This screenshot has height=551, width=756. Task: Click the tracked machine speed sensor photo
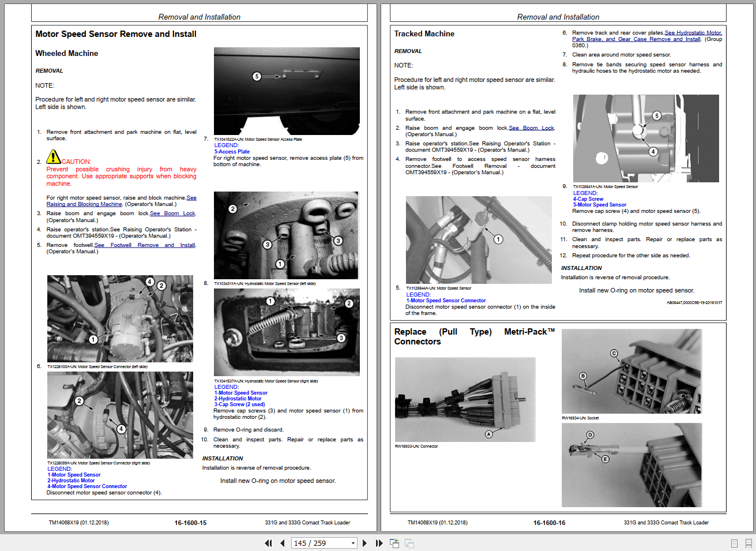[646, 138]
